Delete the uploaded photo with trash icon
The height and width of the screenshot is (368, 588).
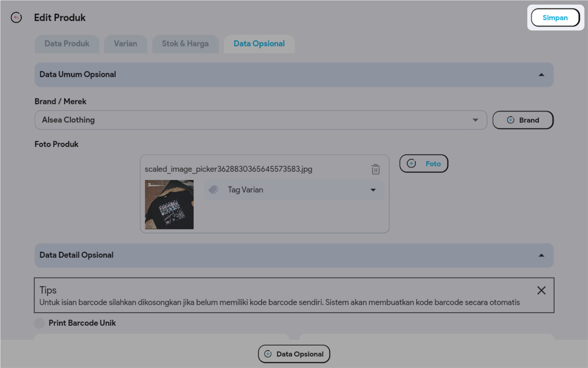coord(375,169)
